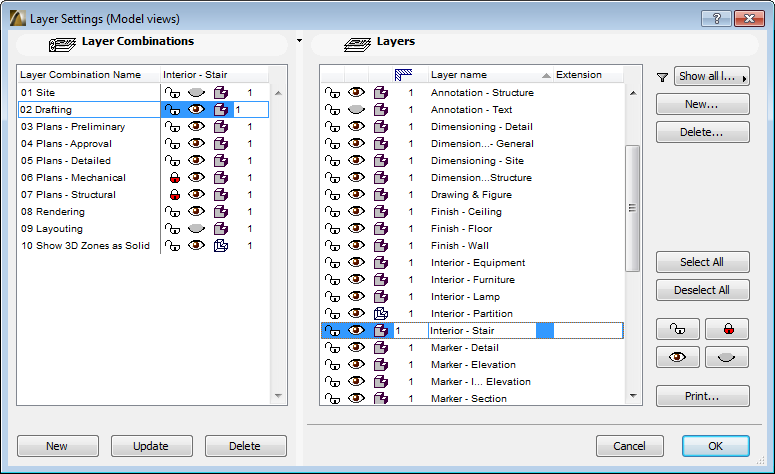
Task: Click the Layer Combination Name column header
Action: coord(89,75)
